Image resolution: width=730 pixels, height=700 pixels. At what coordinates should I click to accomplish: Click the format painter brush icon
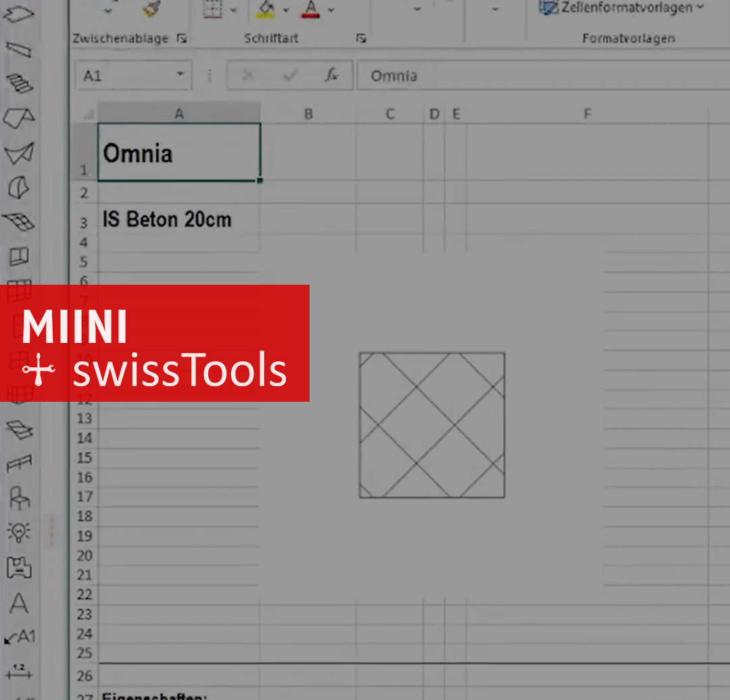coord(152,8)
